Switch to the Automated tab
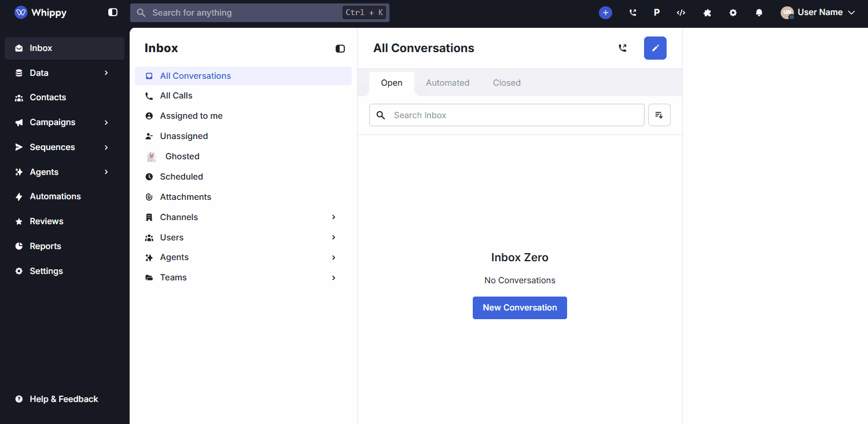The image size is (868, 424). coord(447,83)
